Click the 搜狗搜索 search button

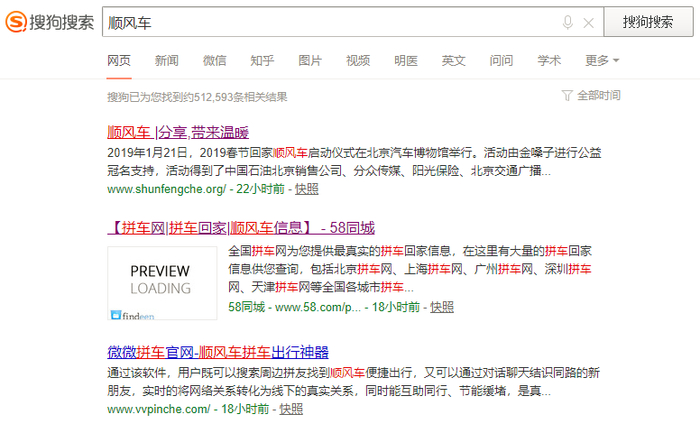tap(648, 21)
